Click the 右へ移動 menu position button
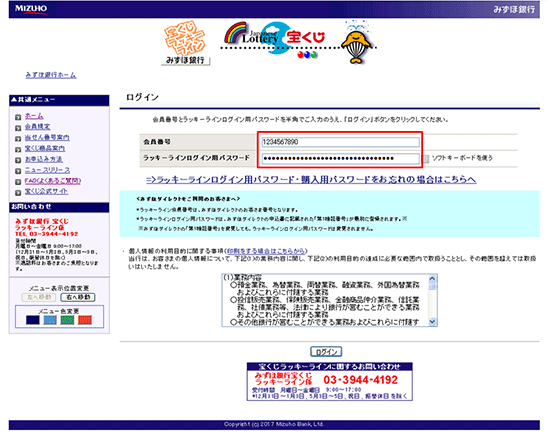 pyautogui.click(x=78, y=297)
